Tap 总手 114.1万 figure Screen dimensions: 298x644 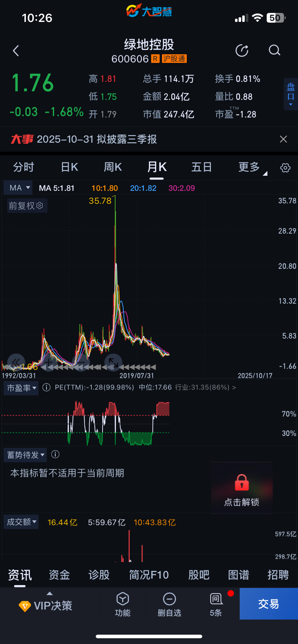168,79
